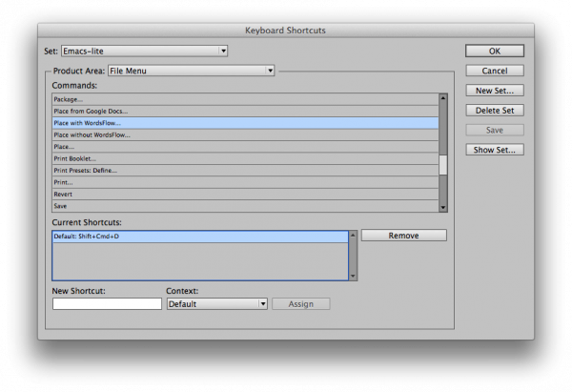Screen dimensions: 572x392
Task: Expand the Product Area File Menu dropdown
Action: click(x=191, y=70)
